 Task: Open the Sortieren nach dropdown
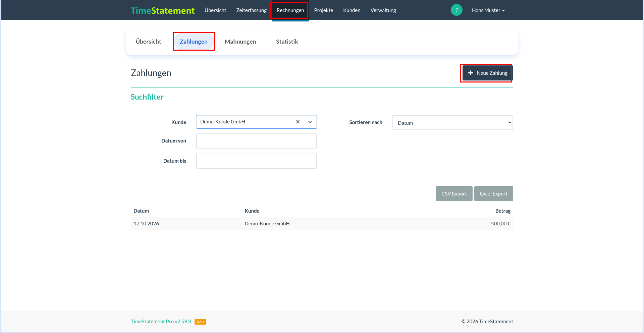[453, 123]
